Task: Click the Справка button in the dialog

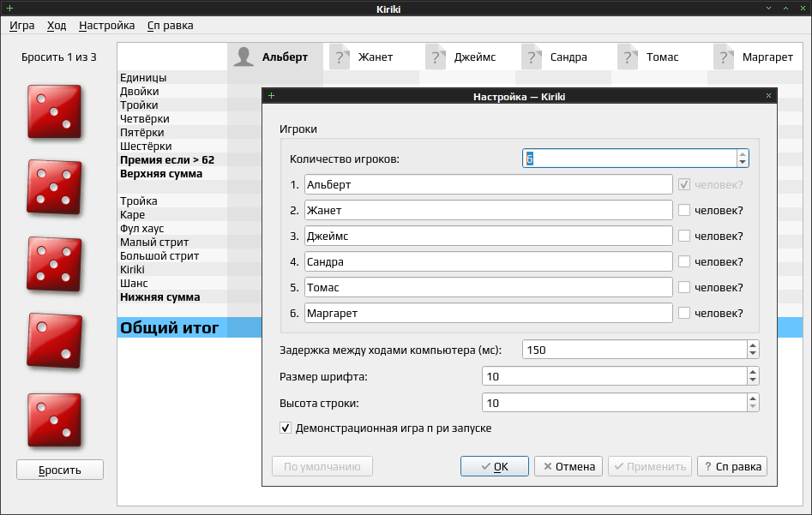Action: 732,466
